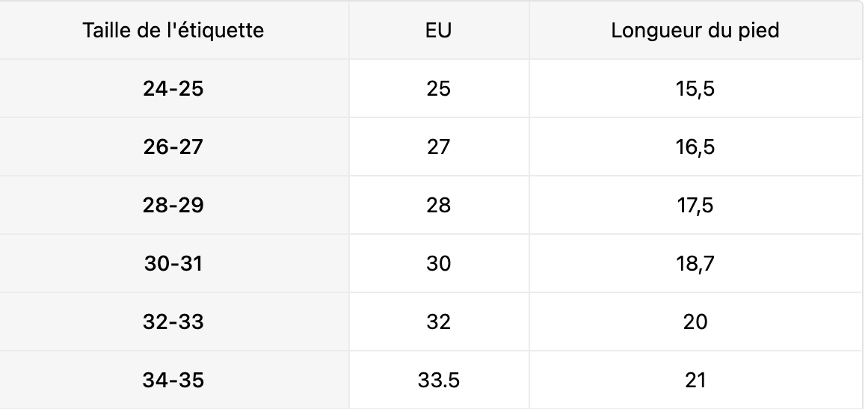The height and width of the screenshot is (409, 868).
Task: Click EU size 28 cell
Action: 439,205
